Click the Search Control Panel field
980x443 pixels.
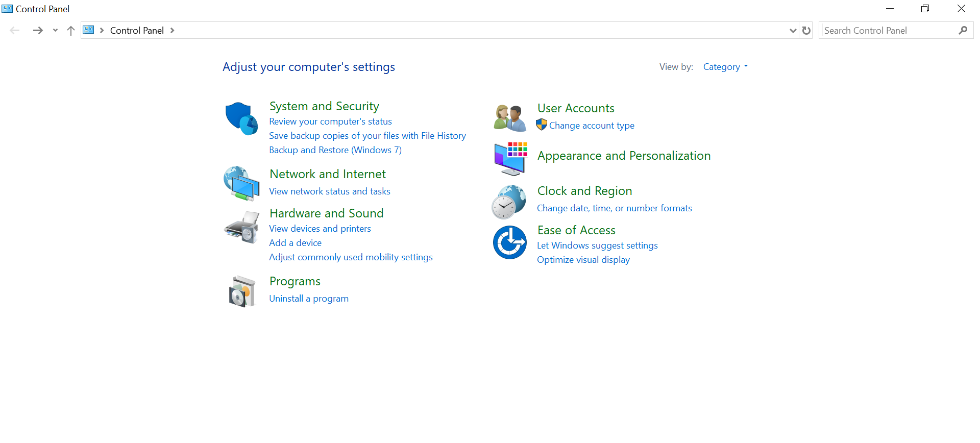pyautogui.click(x=888, y=31)
